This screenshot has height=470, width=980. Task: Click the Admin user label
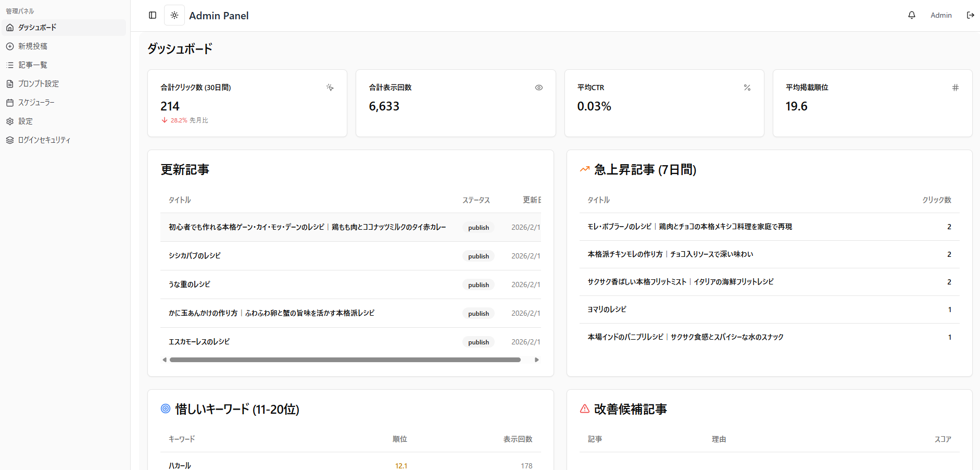coord(940,15)
